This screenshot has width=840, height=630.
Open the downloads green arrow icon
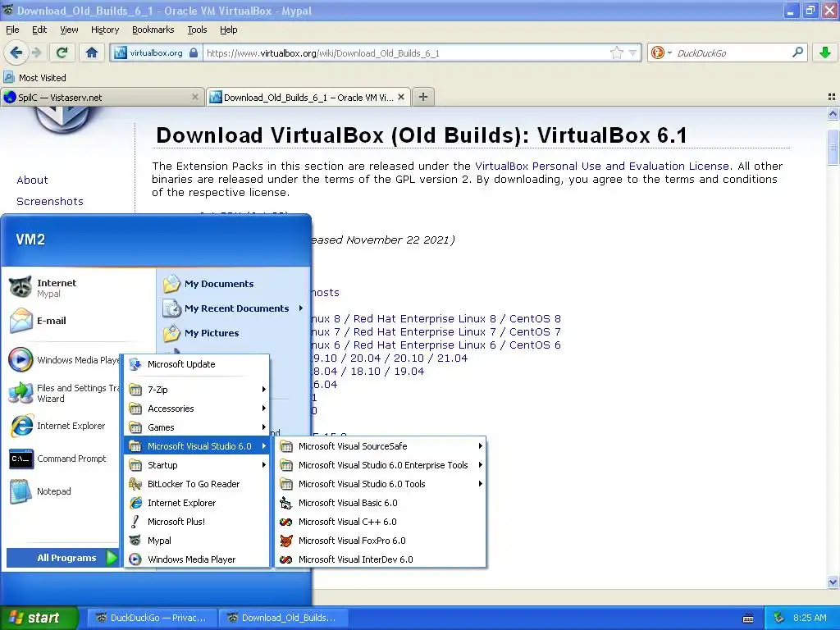tap(825, 52)
